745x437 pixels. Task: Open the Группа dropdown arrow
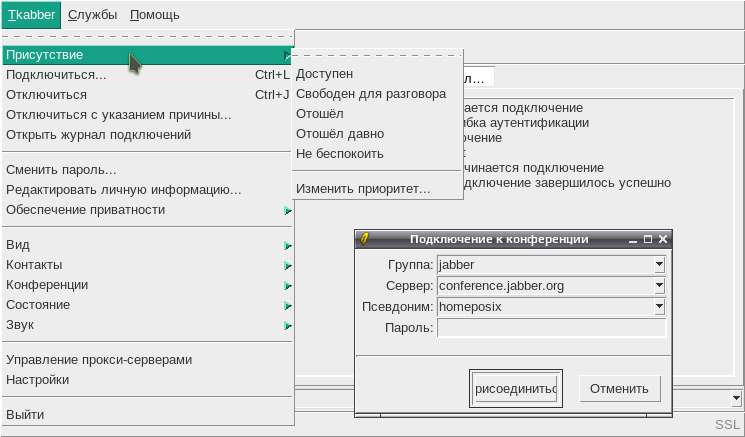659,265
